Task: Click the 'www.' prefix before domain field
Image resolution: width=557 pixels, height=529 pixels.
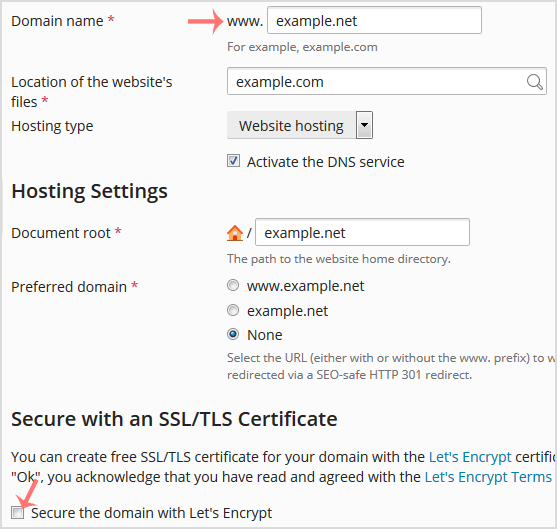Action: 245,21
